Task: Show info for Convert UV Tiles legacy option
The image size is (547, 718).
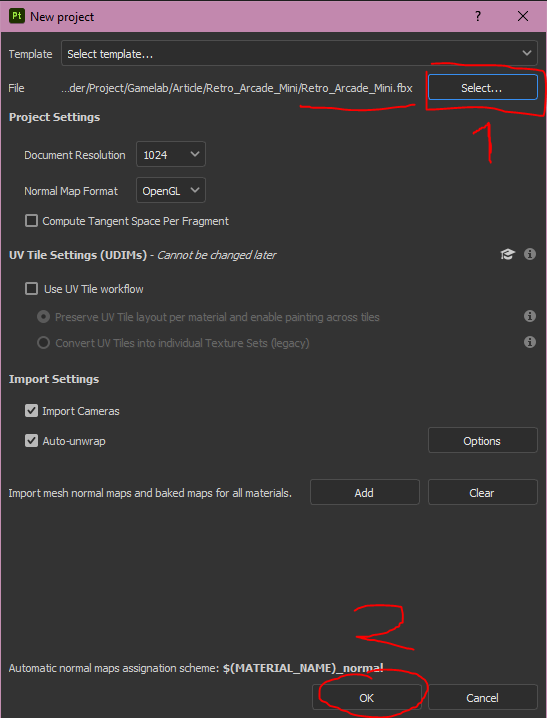Action: point(530,342)
